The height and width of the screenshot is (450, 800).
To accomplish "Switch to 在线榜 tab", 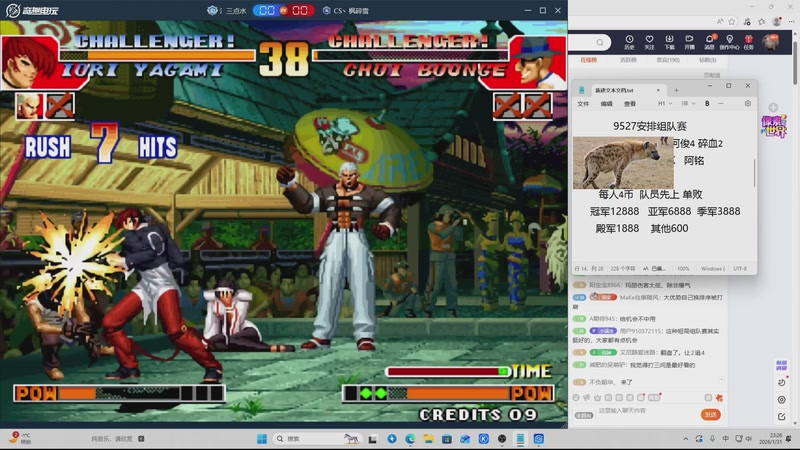I will 588,60.
